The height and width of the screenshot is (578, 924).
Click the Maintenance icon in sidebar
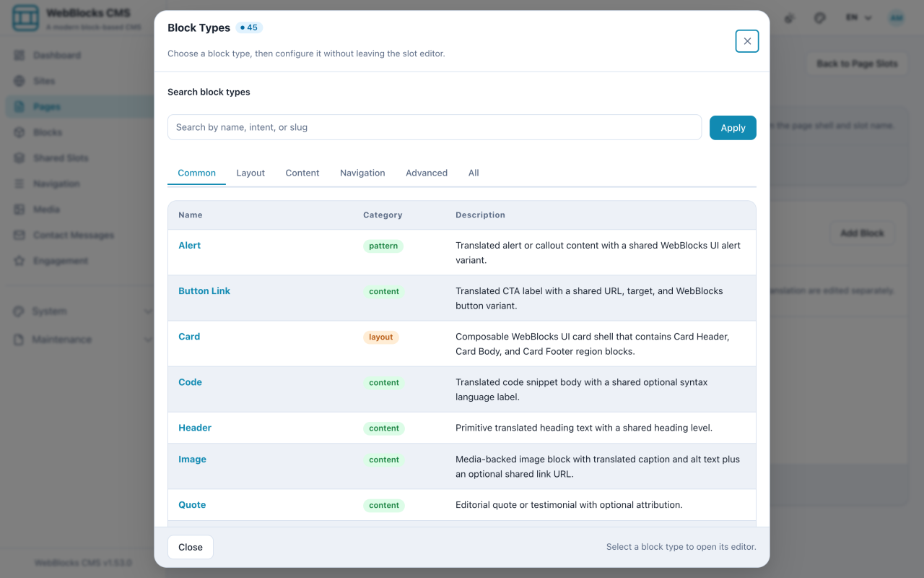point(19,340)
